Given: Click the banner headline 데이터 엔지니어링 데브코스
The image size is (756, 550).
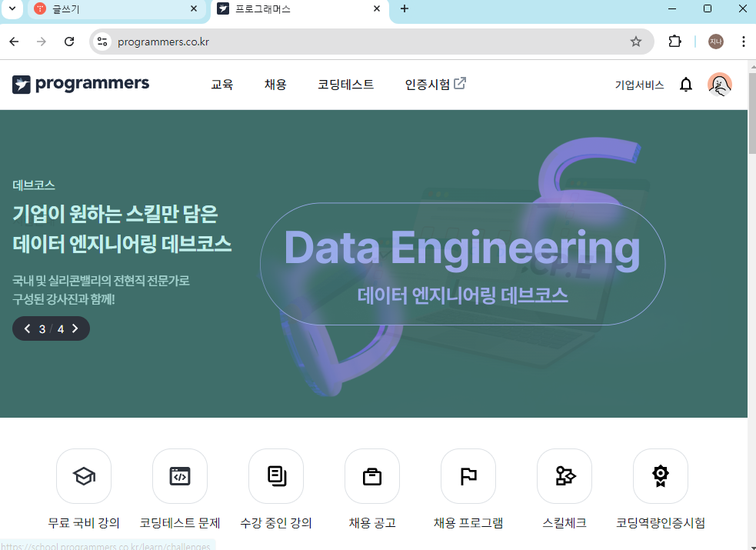Looking at the screenshot, I should [122, 244].
